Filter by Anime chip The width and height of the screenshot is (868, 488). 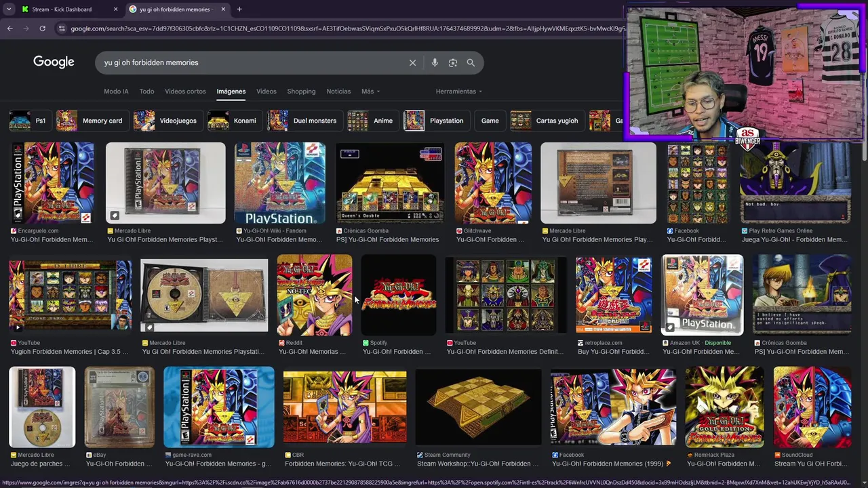[x=372, y=121]
